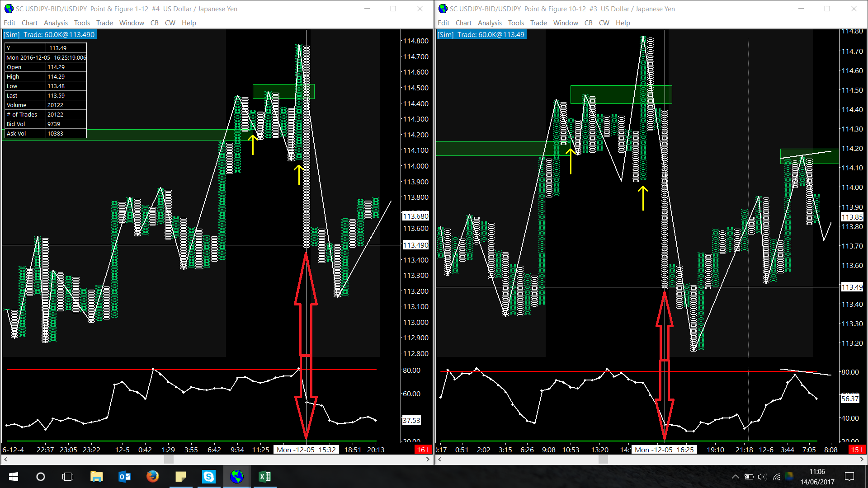The image size is (868, 488).
Task: Open the Trade menu in right chart
Action: (x=538, y=23)
